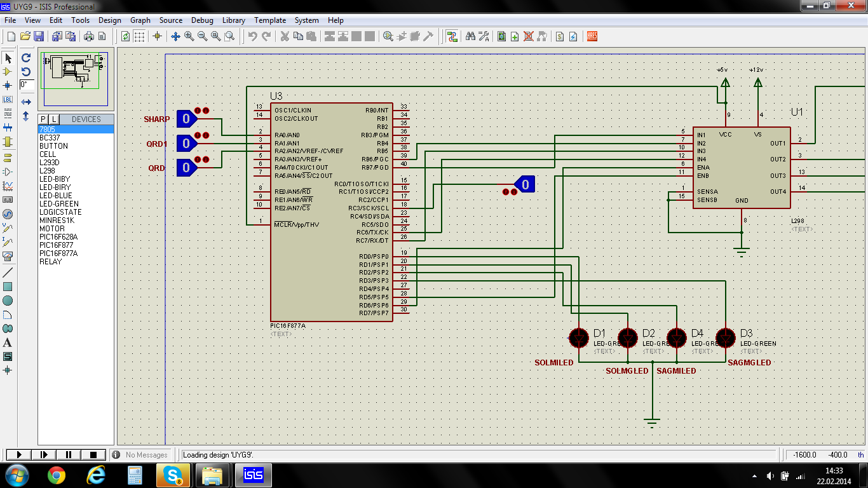868x488 pixels.
Task: Toggle wire auto-router in toolbar
Action: coord(452,37)
